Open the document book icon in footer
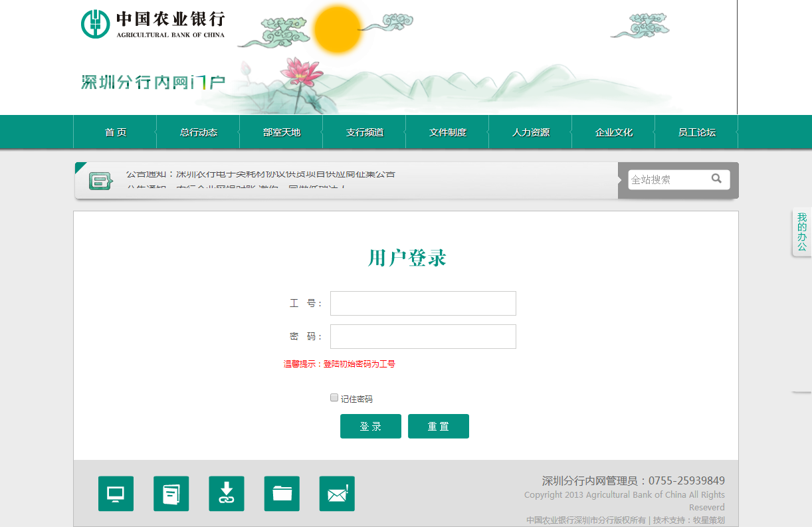Image resolution: width=812 pixels, height=527 pixels. [171, 494]
